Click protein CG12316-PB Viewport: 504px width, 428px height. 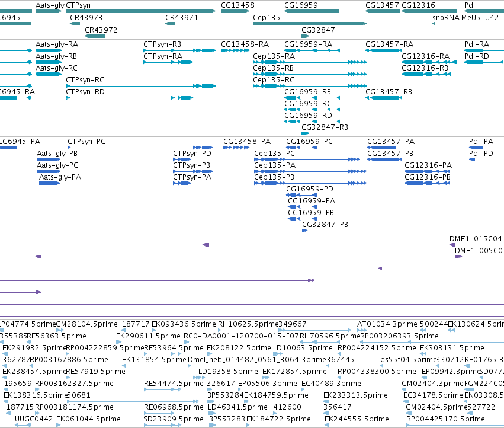[x=427, y=183]
